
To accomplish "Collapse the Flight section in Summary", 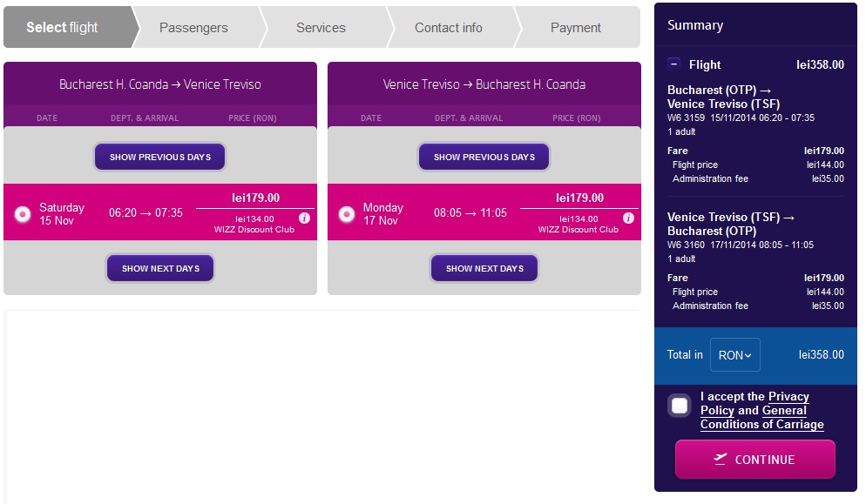I will tap(674, 64).
